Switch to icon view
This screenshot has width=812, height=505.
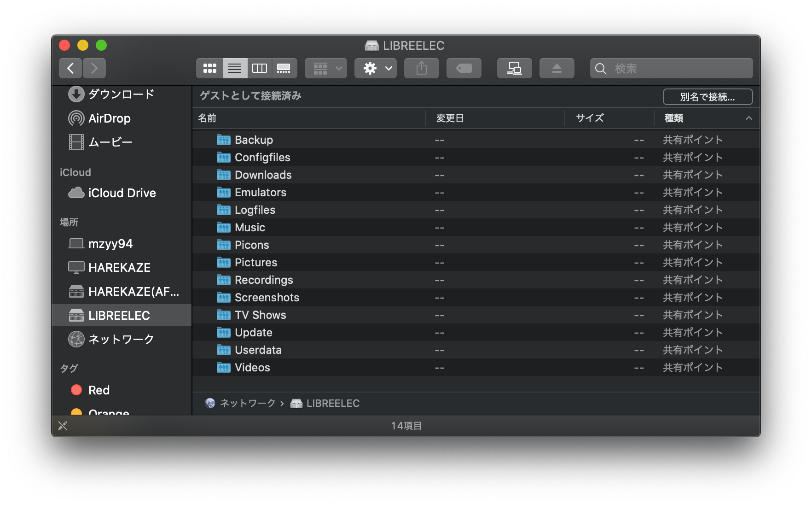tap(210, 68)
